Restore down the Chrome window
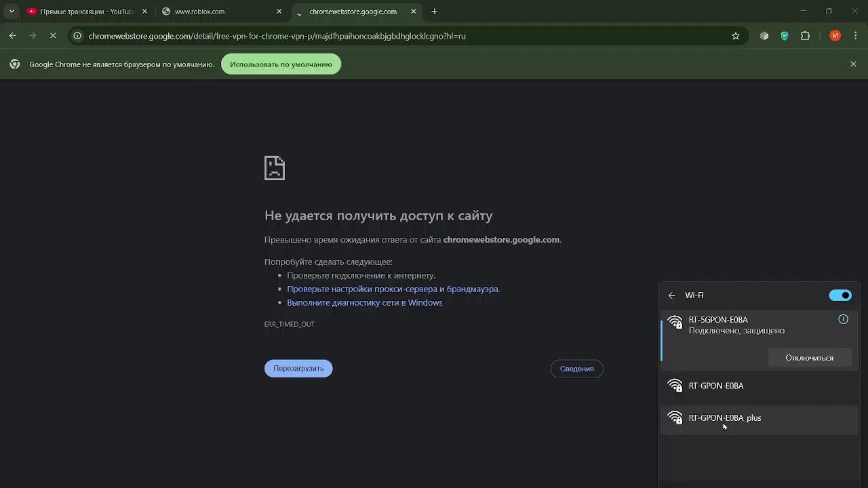 (829, 12)
